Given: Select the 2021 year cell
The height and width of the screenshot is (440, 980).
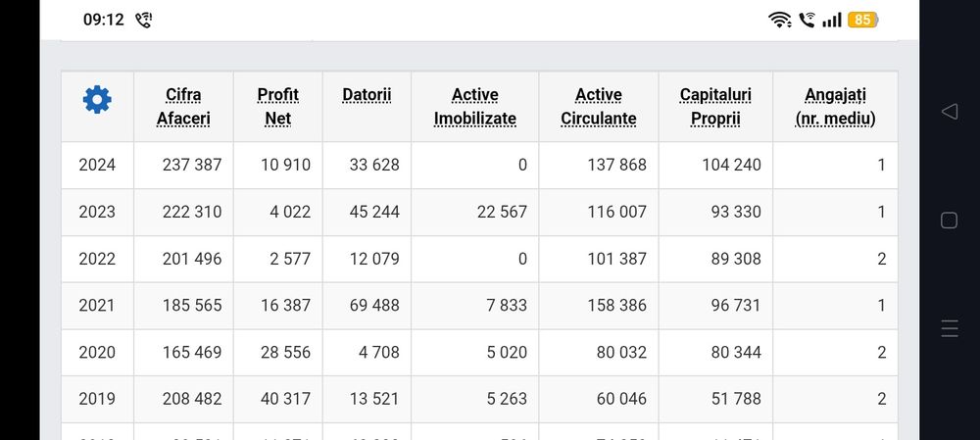Looking at the screenshot, I should click(x=97, y=305).
